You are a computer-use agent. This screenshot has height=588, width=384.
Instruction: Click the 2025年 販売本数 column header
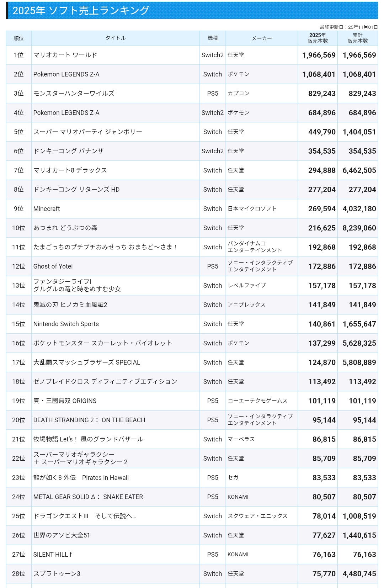point(318,38)
